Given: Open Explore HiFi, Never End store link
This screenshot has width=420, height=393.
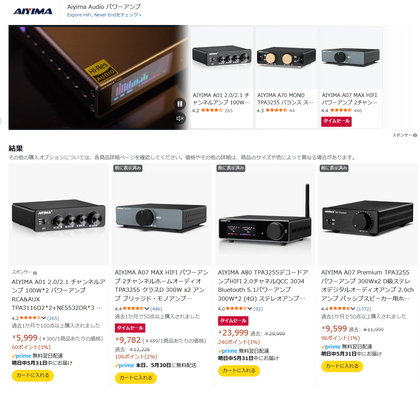Looking at the screenshot, I should [104, 15].
